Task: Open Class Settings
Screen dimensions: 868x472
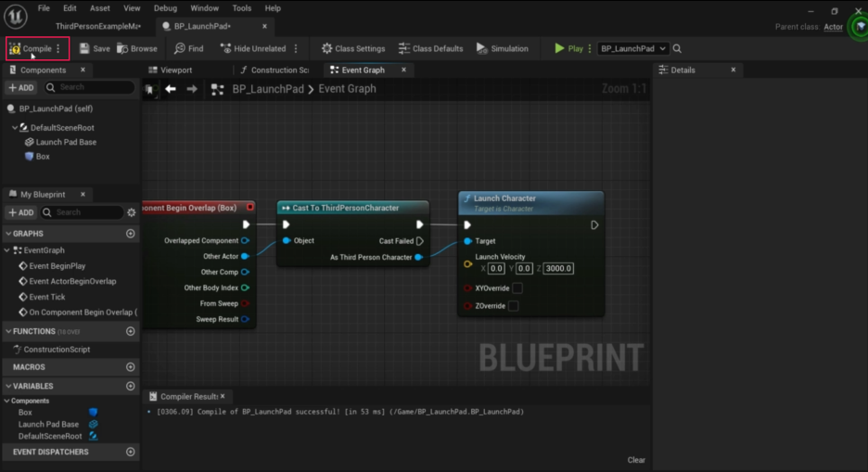Action: click(x=353, y=49)
